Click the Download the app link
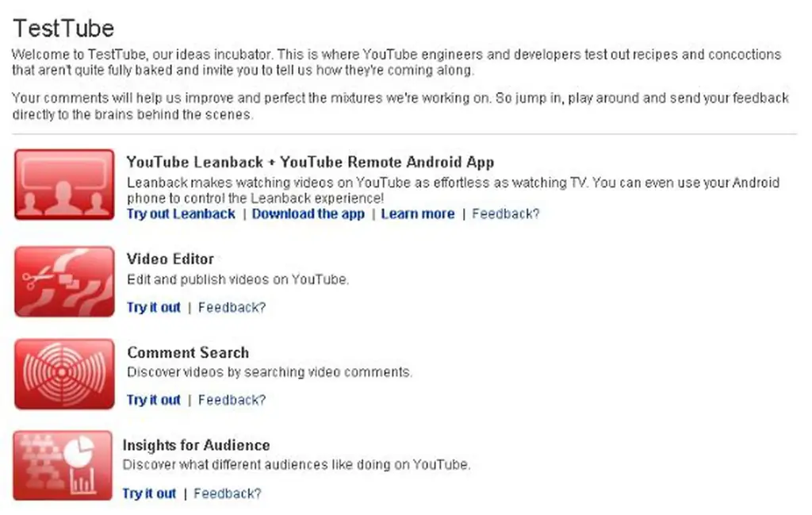Image resolution: width=812 pixels, height=515 pixels. coord(308,214)
